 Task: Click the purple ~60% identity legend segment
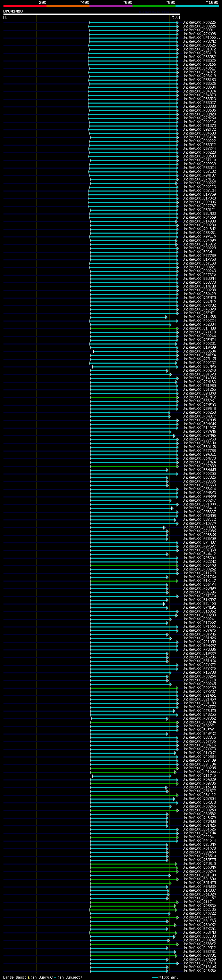[x=111, y=6]
